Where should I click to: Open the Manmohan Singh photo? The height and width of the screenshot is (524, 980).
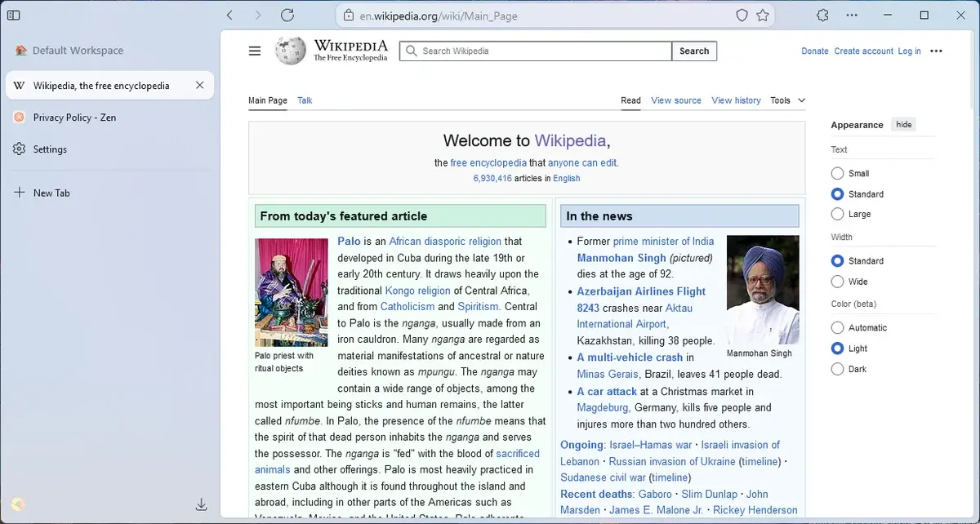[763, 290]
